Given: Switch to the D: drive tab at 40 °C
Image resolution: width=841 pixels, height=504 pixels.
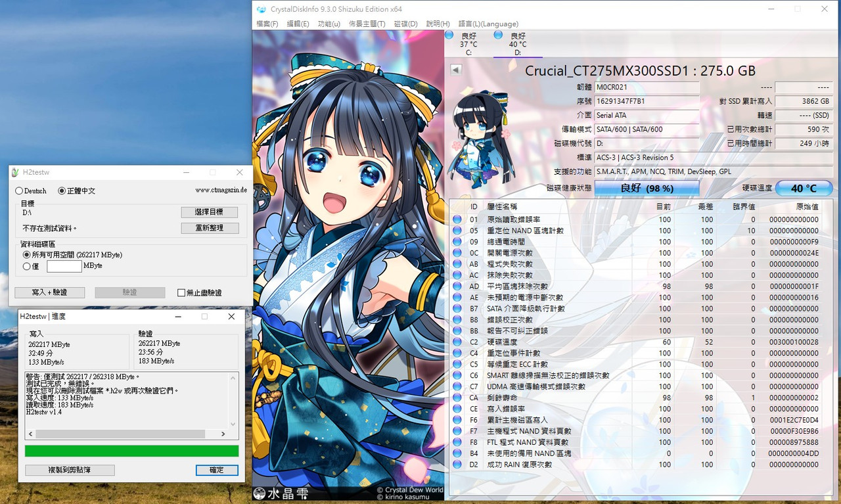Looking at the screenshot, I should click(x=518, y=43).
